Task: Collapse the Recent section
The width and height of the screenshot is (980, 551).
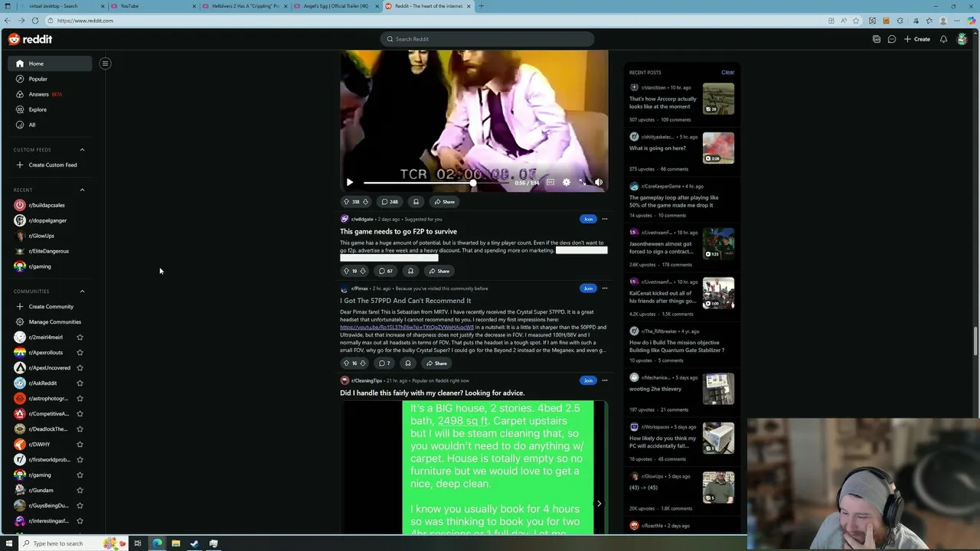Action: pyautogui.click(x=82, y=190)
